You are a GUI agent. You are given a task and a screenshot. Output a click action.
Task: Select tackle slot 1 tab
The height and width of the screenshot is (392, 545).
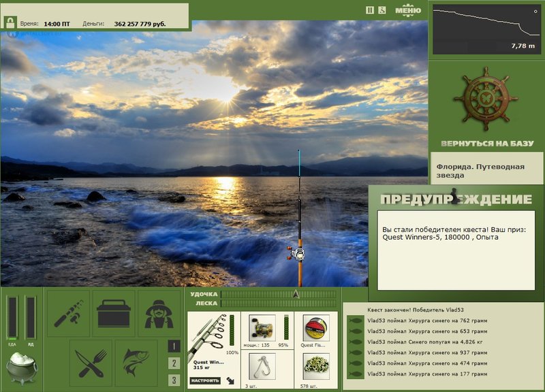[x=174, y=346]
